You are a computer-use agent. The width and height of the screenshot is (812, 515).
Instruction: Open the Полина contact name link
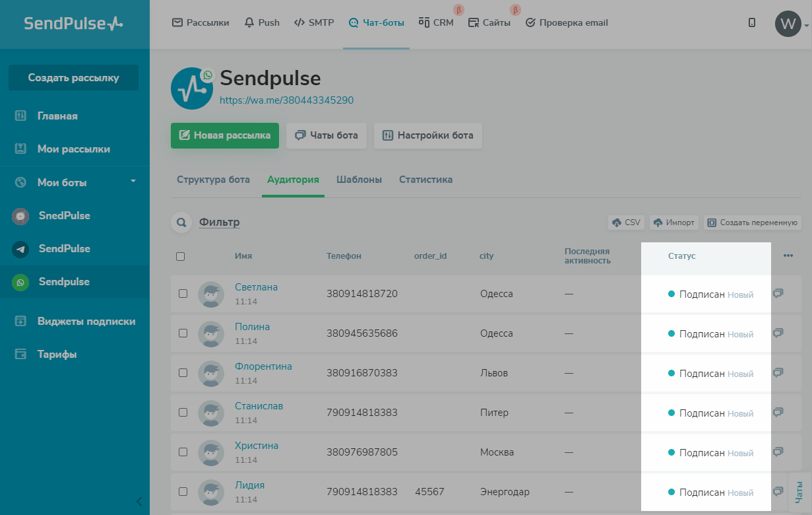tap(252, 327)
